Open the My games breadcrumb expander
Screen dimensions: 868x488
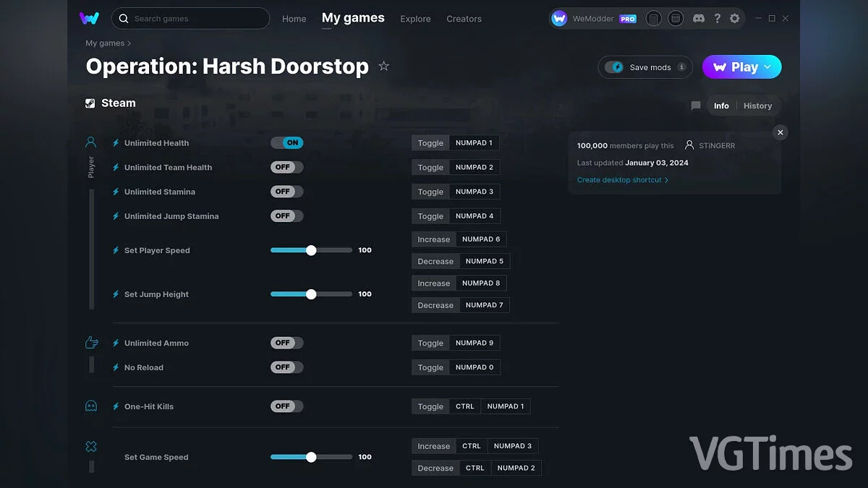pos(129,43)
